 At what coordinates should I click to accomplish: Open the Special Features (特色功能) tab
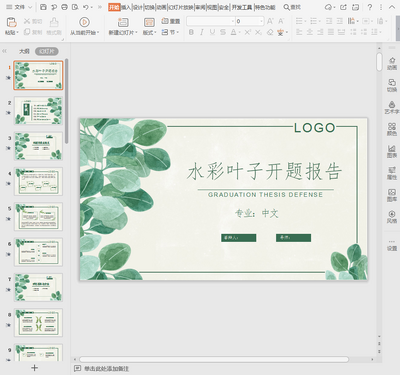pyautogui.click(x=265, y=7)
